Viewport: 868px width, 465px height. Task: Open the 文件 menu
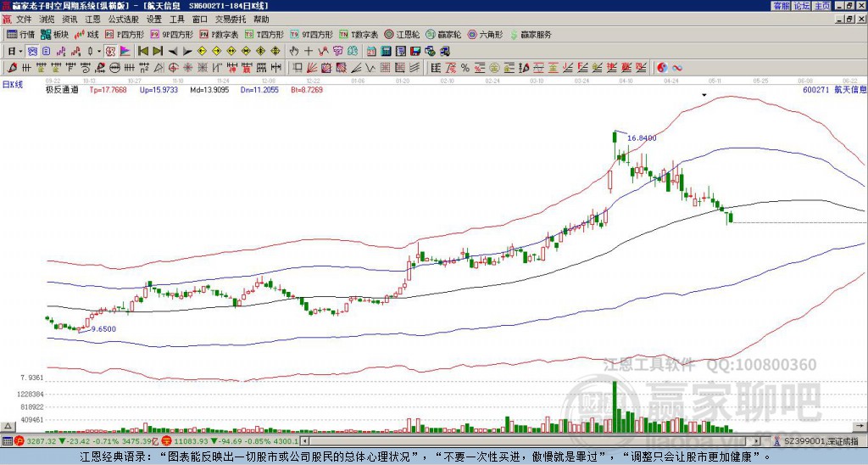(24, 20)
